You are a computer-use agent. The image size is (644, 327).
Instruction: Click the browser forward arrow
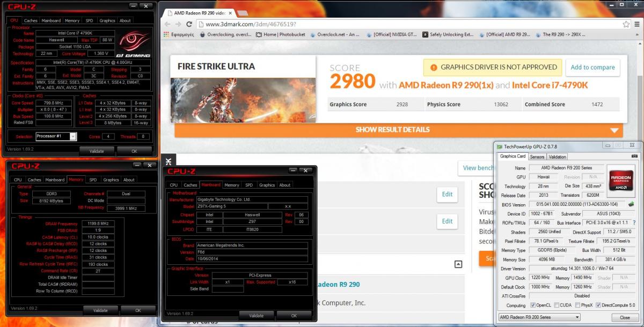point(178,24)
